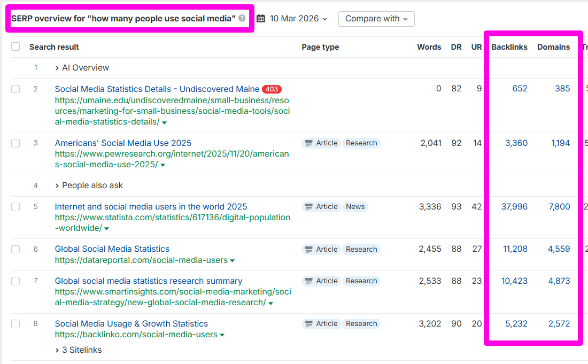The image size is (588, 364).
Task: Open Global social media statistics research summary link
Action: point(149,281)
